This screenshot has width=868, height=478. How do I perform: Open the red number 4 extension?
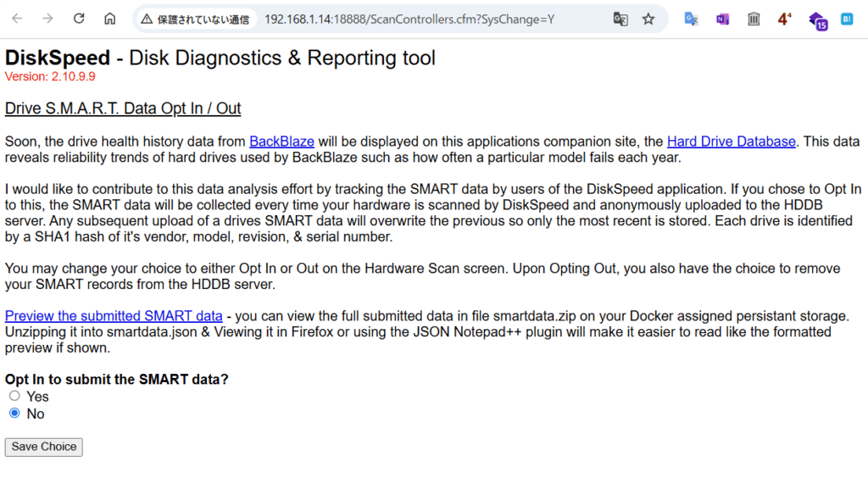pos(784,19)
